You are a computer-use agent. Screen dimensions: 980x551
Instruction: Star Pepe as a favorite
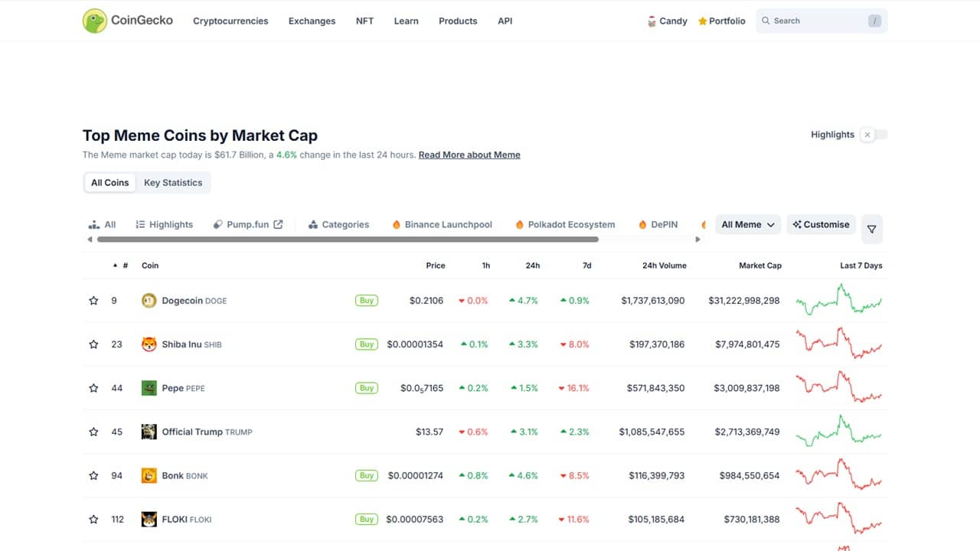click(x=93, y=388)
